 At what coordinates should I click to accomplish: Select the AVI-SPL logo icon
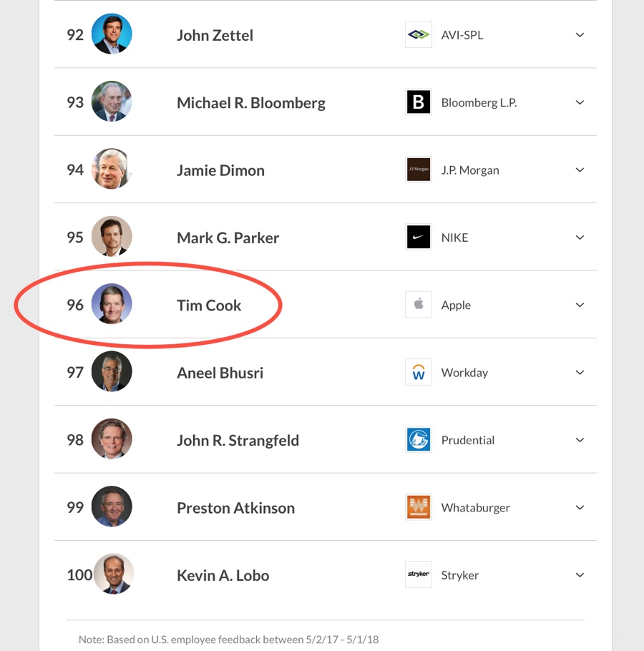[x=418, y=34]
